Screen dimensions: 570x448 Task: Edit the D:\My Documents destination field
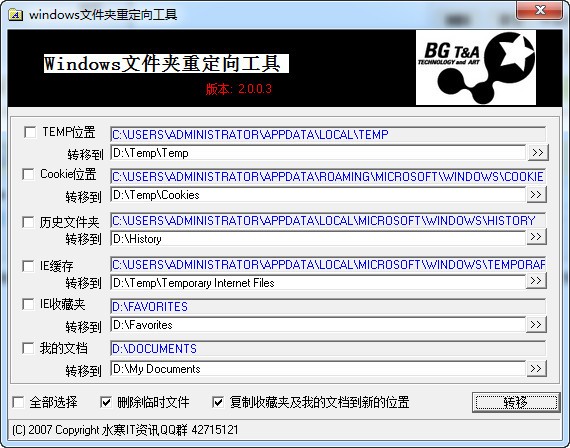(318, 369)
